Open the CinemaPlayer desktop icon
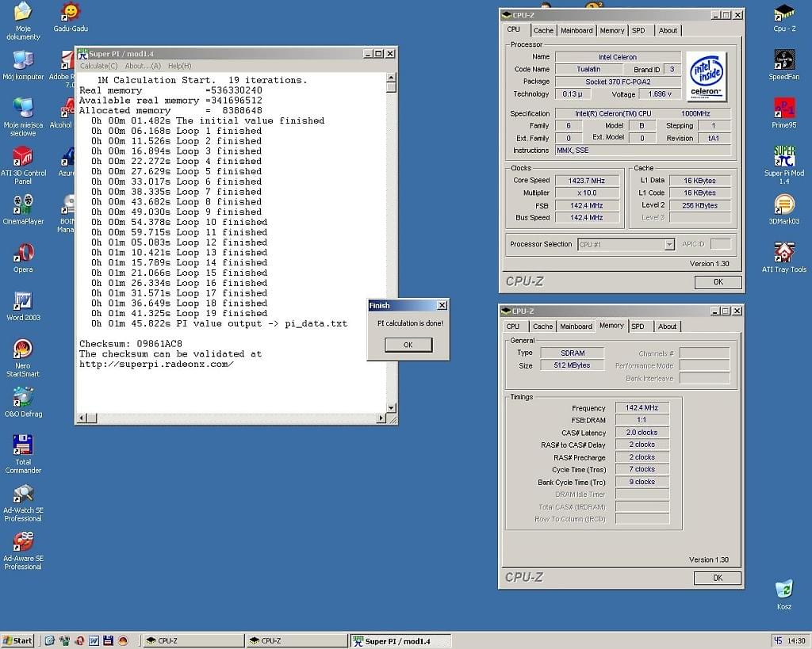Image resolution: width=812 pixels, height=649 pixels. (23, 210)
